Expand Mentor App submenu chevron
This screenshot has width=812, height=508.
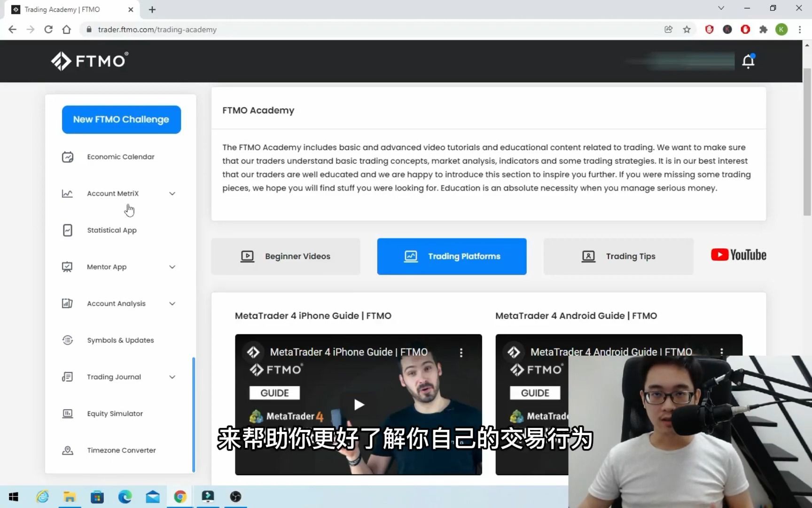point(172,267)
